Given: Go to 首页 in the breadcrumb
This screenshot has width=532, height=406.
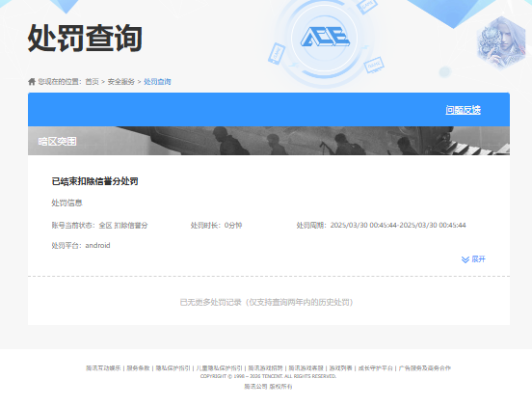Looking at the screenshot, I should pyautogui.click(x=92, y=81).
